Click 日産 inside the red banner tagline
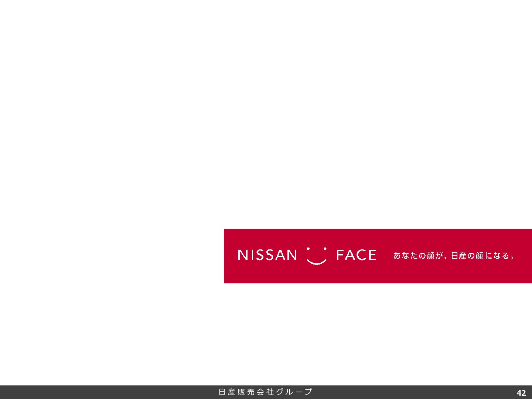The width and height of the screenshot is (532, 399). tap(458, 256)
